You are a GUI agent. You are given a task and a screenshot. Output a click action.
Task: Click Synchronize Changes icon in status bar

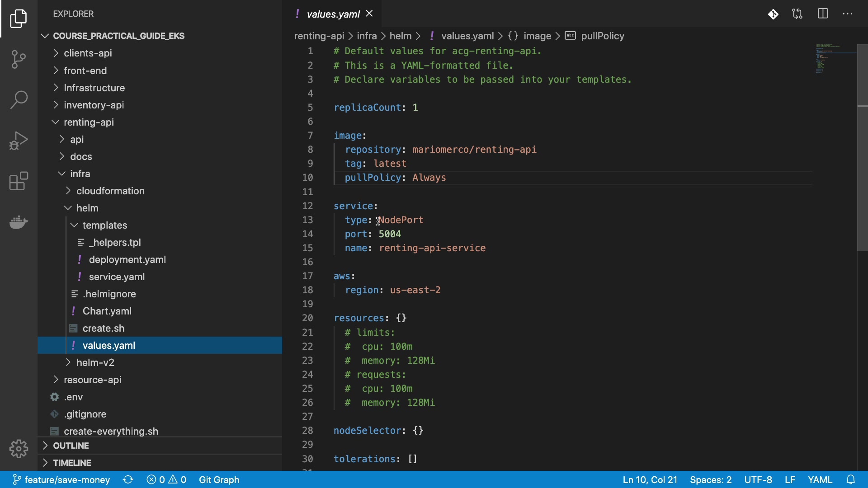point(128,479)
